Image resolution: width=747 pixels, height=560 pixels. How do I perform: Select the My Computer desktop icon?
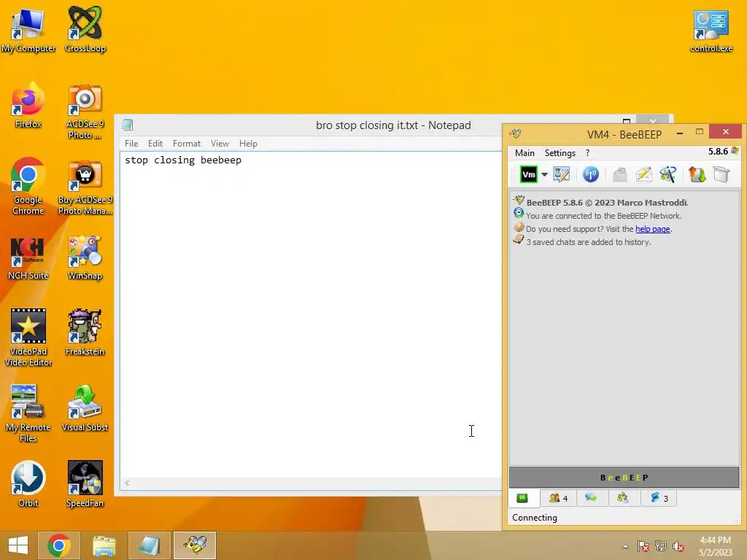[28, 30]
